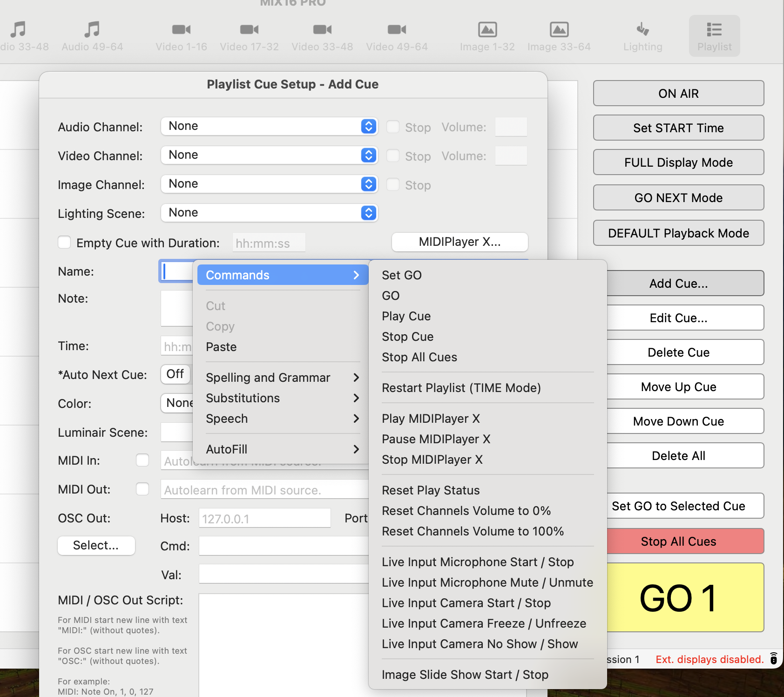Choose Play Cue command

pos(487,316)
